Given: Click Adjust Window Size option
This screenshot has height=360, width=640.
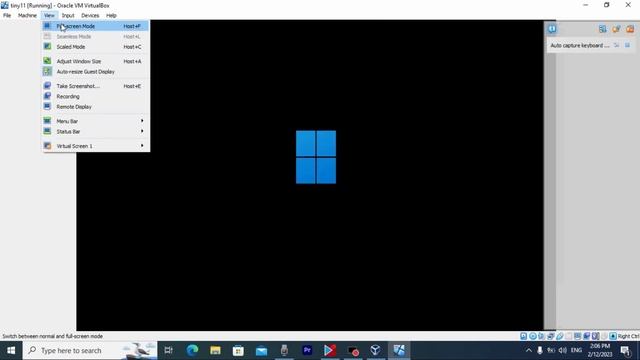Looking at the screenshot, I should coord(96,61).
